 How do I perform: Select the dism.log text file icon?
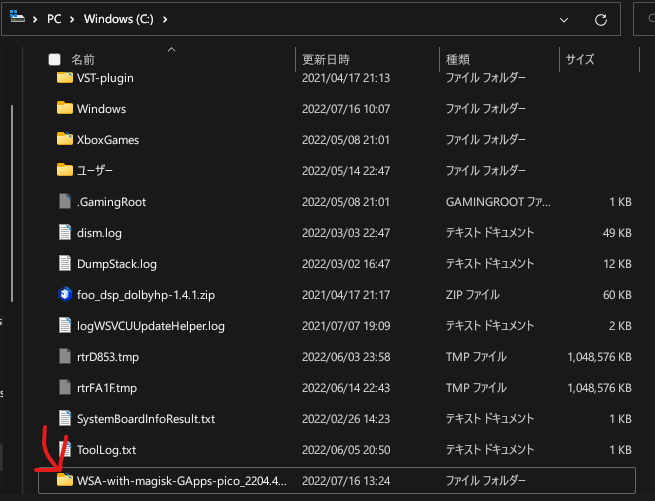65,232
